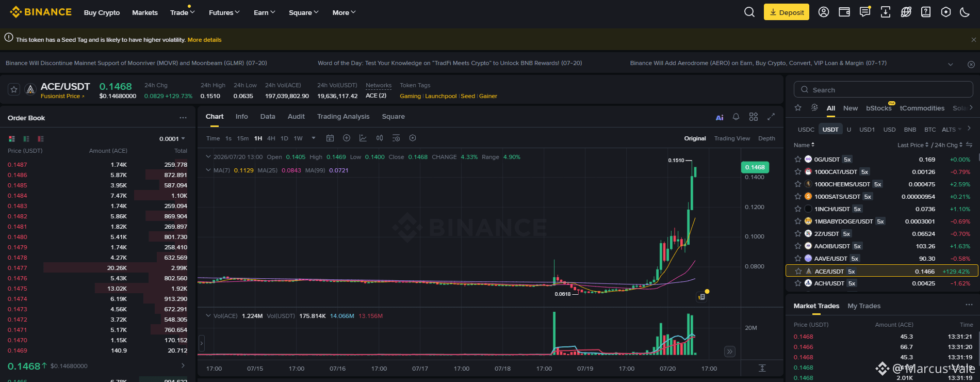Screen dimensions: 980x382
Task: Favorite the AAVE/USDT pair star
Action: tap(798, 258)
